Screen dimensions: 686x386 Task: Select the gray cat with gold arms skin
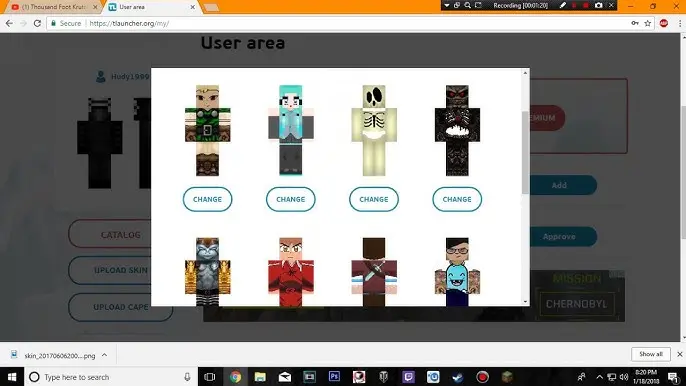[x=207, y=272]
